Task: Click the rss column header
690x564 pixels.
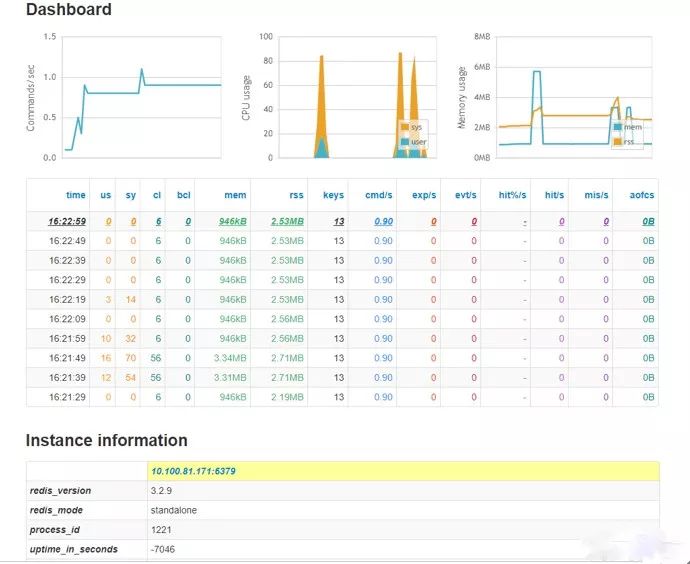Action: pyautogui.click(x=294, y=195)
